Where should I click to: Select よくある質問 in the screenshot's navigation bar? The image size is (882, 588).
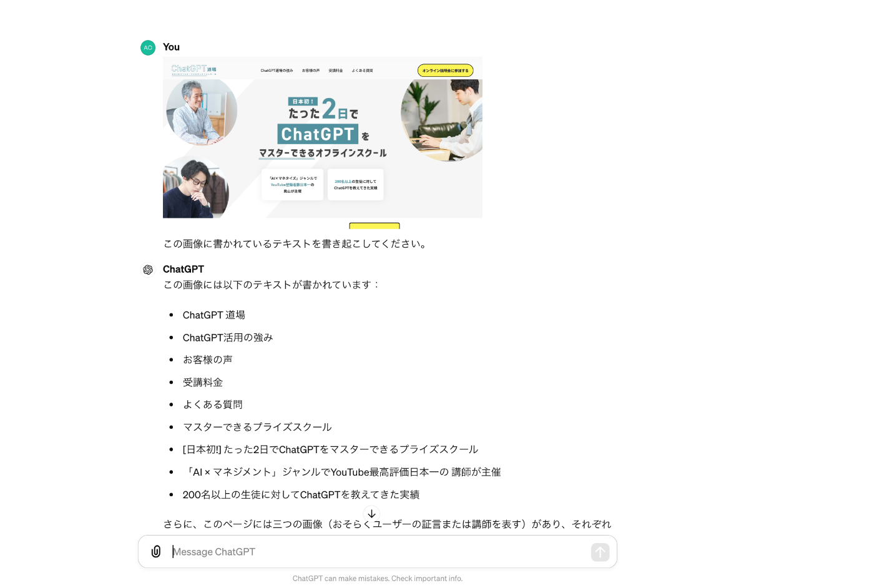362,71
